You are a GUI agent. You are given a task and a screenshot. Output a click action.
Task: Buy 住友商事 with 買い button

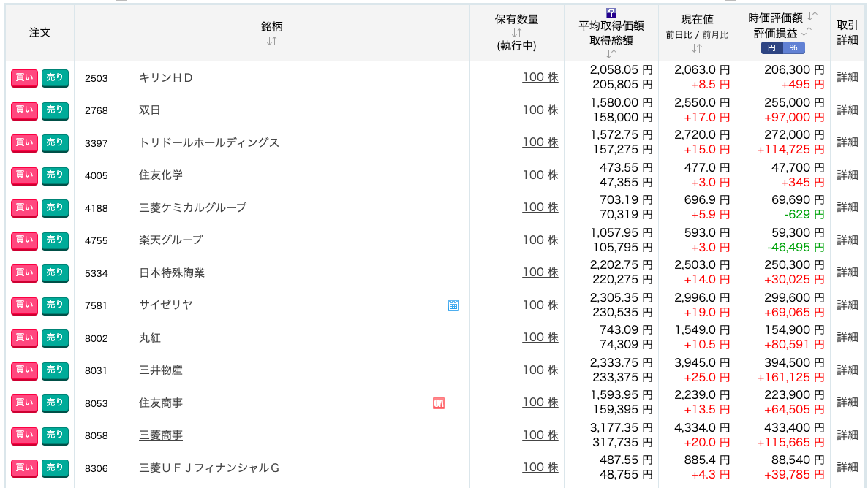24,403
